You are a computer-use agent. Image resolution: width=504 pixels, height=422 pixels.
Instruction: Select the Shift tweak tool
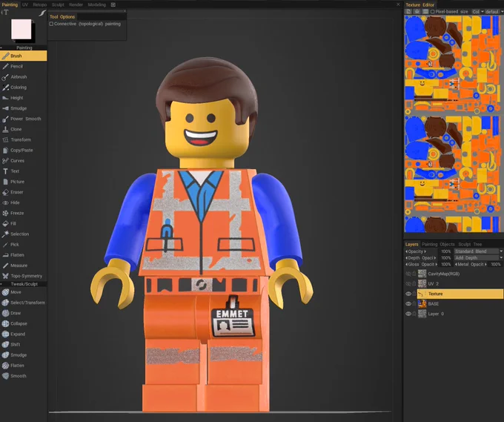pyautogui.click(x=23, y=344)
